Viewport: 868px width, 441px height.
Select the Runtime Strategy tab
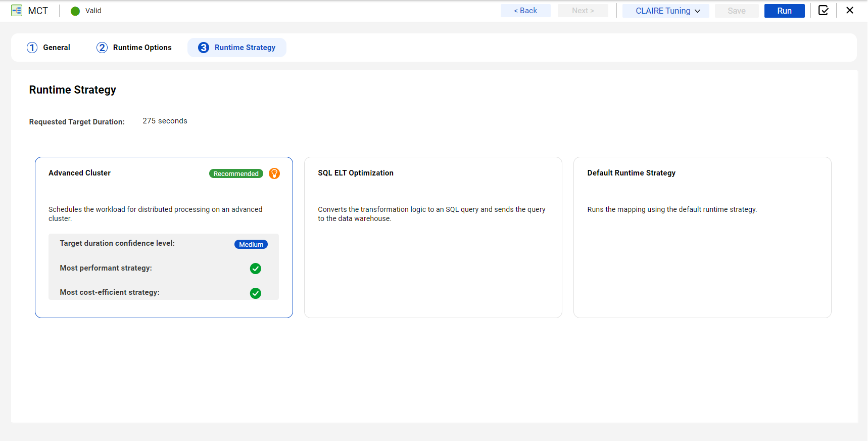pos(237,48)
